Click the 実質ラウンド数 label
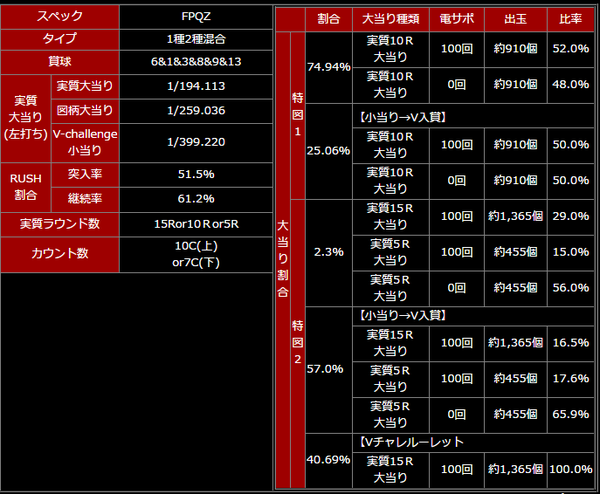 [x=60, y=224]
